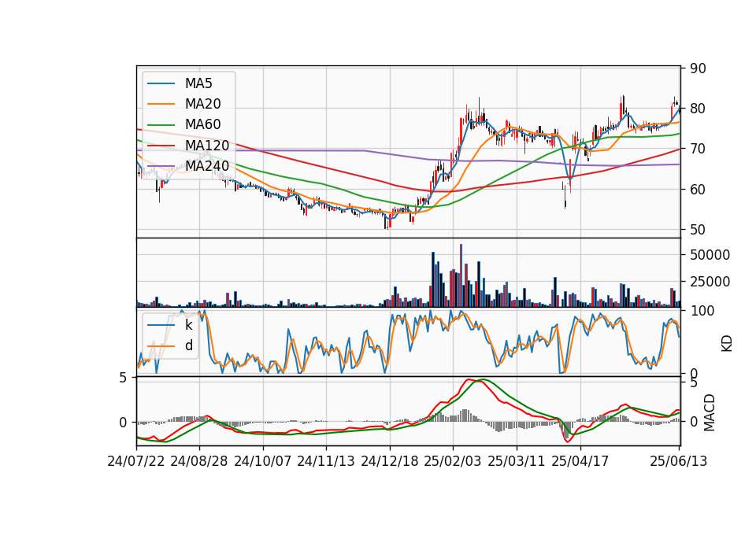Click the MACD axis title
This screenshot has width=756, height=543.
(x=710, y=412)
